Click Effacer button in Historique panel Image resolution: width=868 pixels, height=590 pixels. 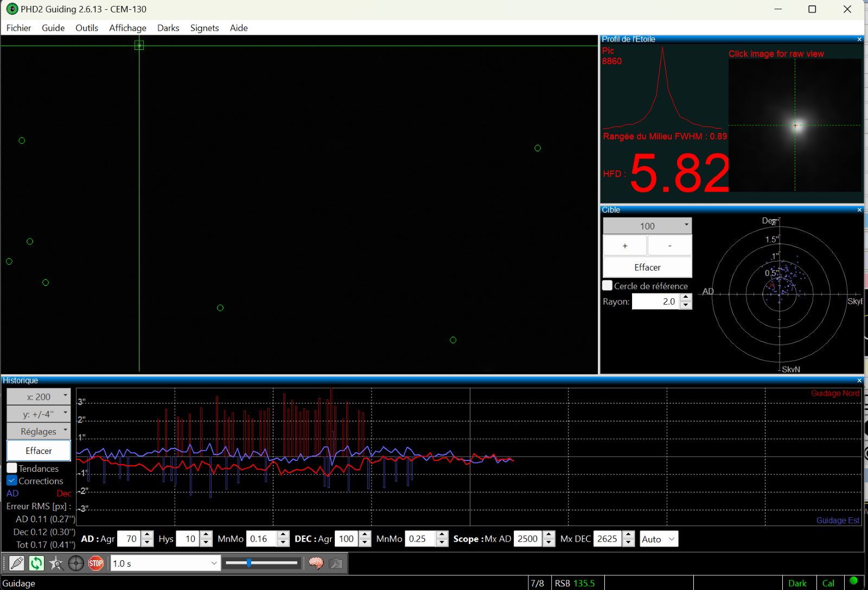39,451
